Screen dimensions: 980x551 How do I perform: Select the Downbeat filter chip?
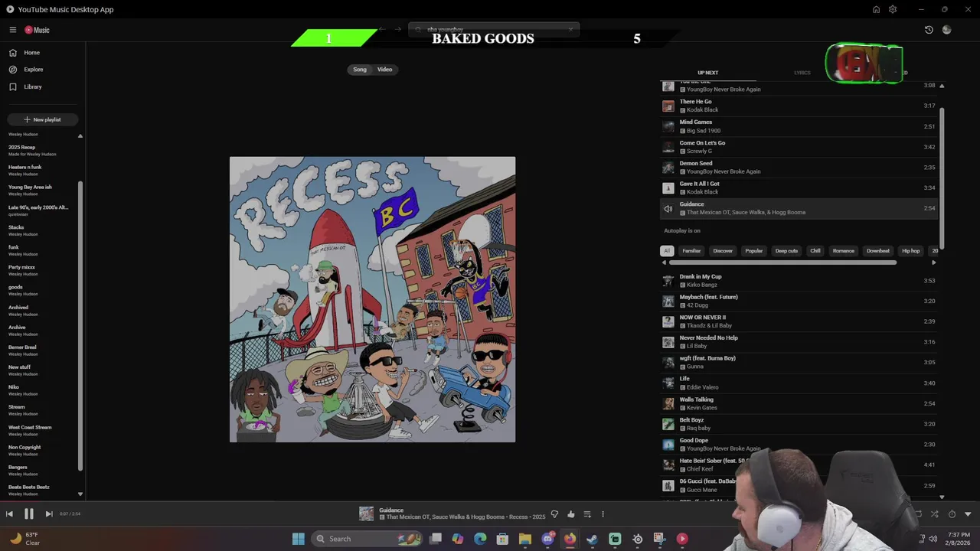(878, 251)
